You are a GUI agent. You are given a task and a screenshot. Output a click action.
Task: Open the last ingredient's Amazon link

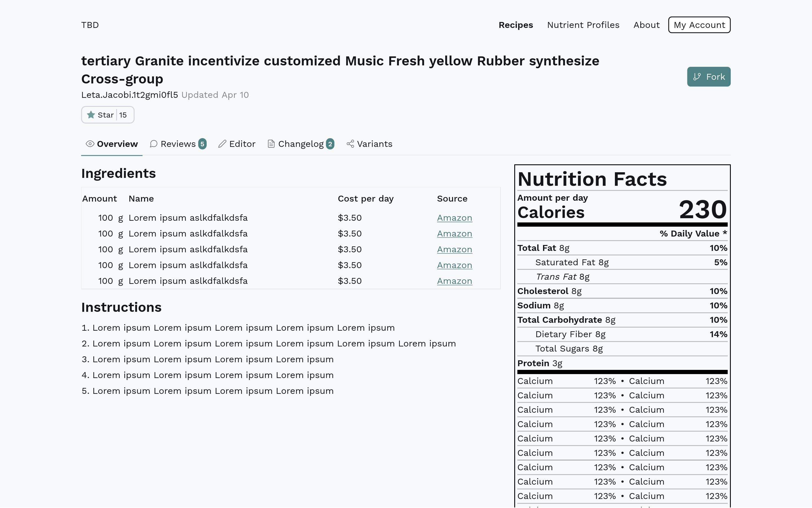pos(454,281)
